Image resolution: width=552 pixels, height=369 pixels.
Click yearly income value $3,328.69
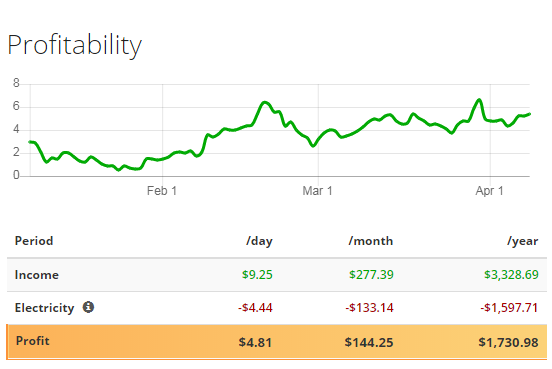512,275
